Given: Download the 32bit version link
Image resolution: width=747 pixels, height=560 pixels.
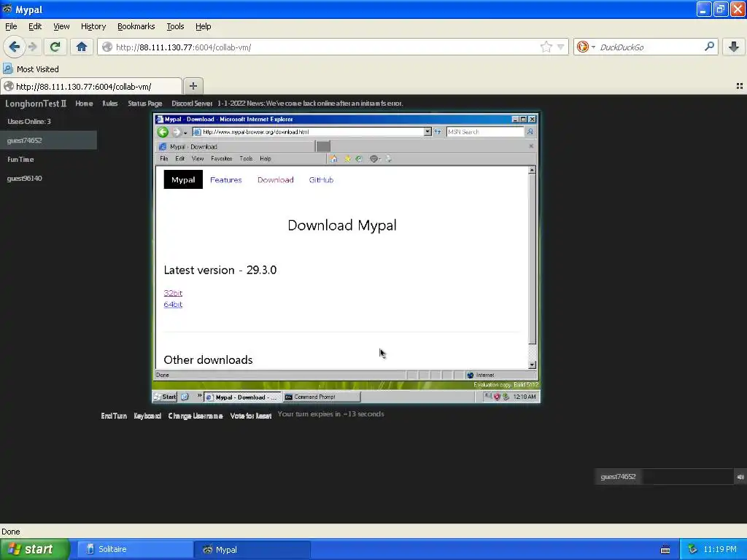Looking at the screenshot, I should click(173, 293).
